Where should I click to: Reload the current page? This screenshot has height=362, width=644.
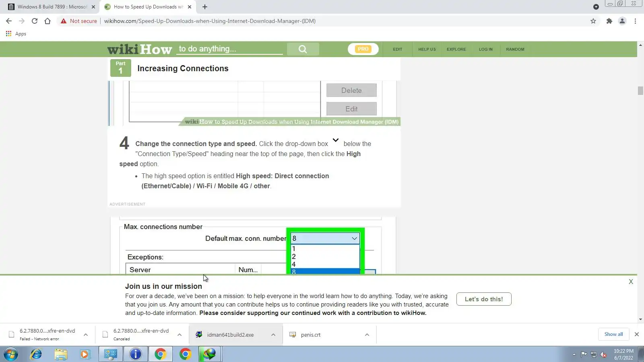[35, 21]
